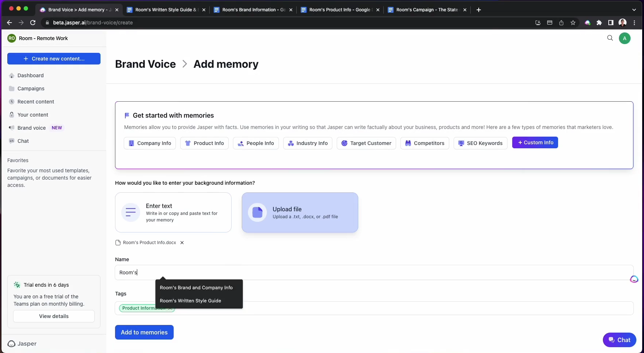Open the install app icon in the address bar
The image size is (644, 353).
[538, 23]
